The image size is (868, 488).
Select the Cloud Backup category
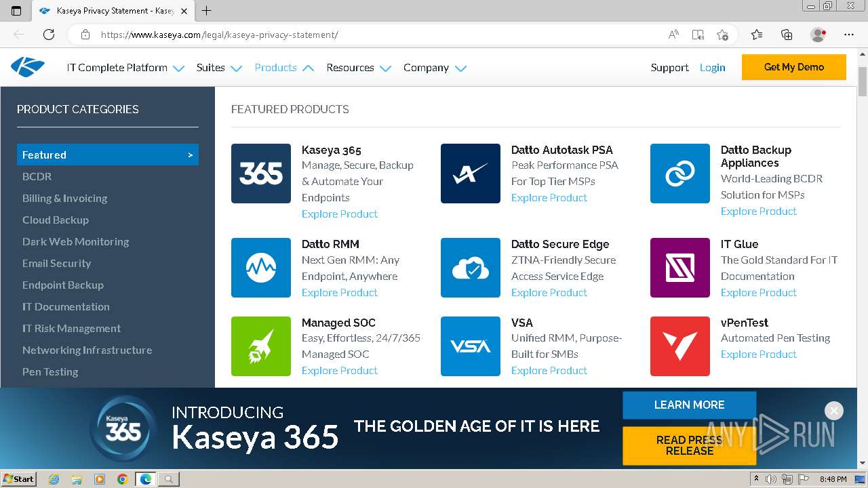pos(56,220)
